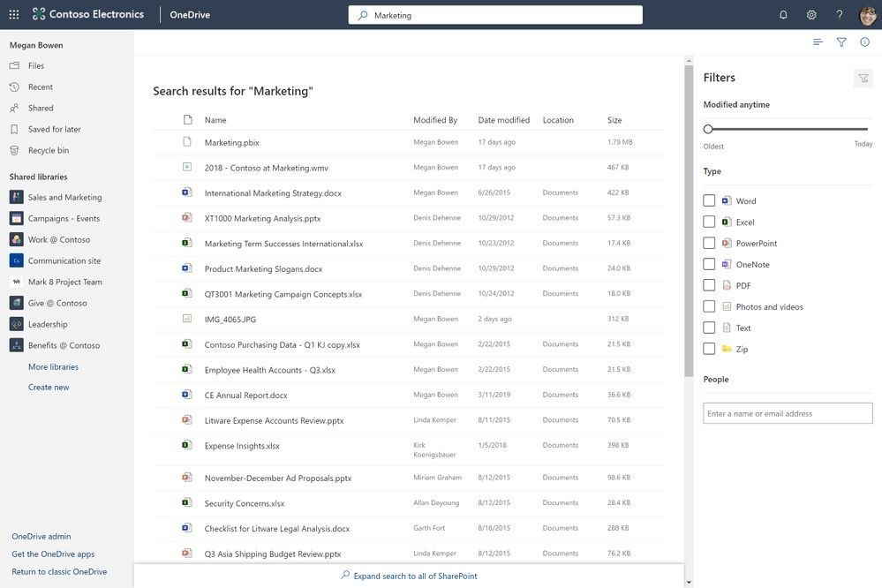882x588 pixels.
Task: Click the video icon for 2018 - Contoso at Marketing.wmv
Action: pos(187,167)
